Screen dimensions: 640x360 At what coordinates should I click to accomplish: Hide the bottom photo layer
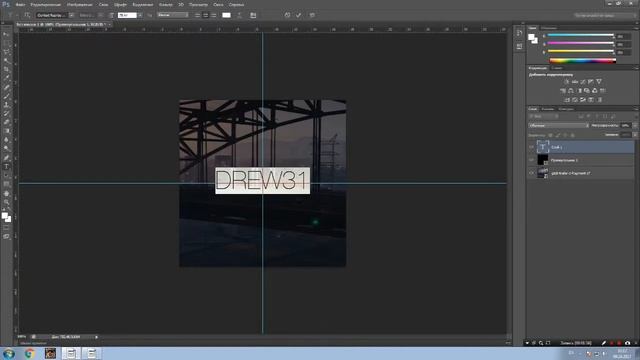pyautogui.click(x=531, y=173)
